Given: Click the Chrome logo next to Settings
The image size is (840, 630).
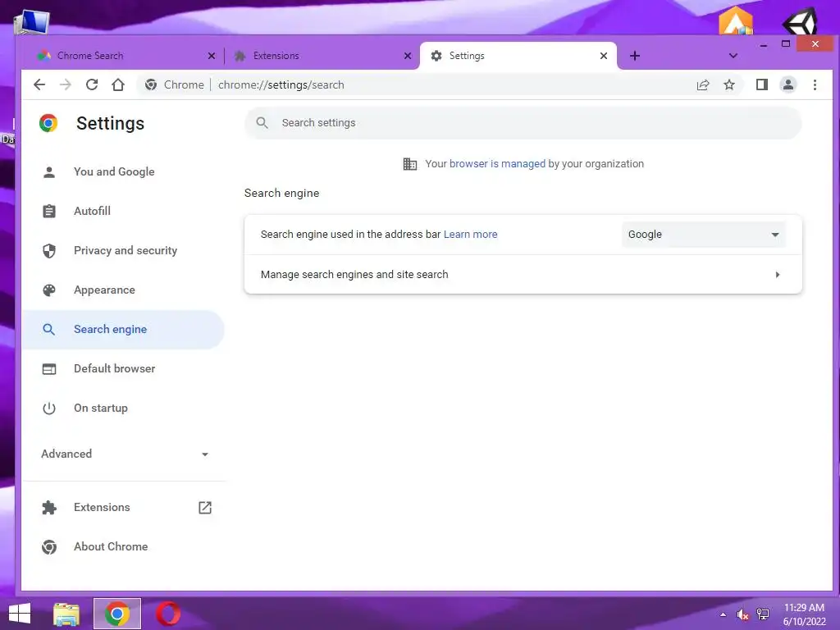Looking at the screenshot, I should [48, 123].
